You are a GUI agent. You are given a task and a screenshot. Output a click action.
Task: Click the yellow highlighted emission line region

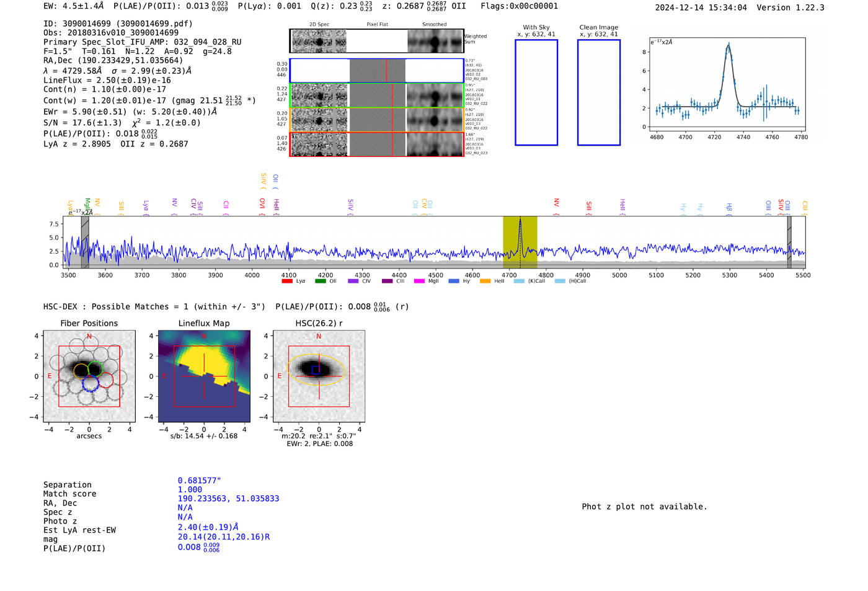520,242
